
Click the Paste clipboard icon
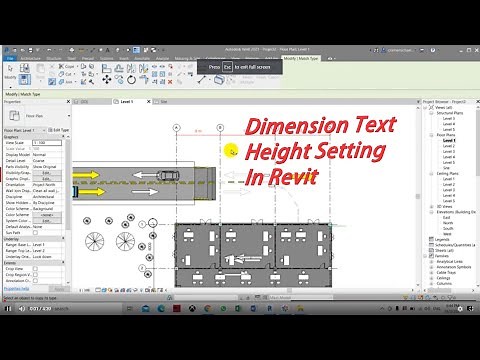click(40, 69)
